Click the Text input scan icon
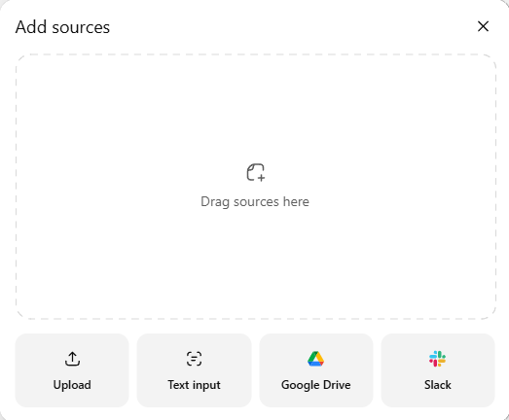 pos(194,359)
